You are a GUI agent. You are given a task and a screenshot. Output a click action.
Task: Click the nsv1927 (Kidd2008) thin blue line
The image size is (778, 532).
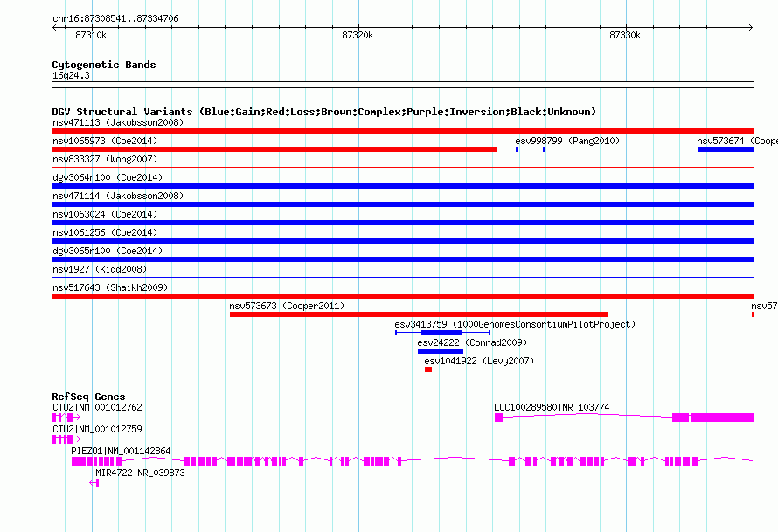coord(402,278)
